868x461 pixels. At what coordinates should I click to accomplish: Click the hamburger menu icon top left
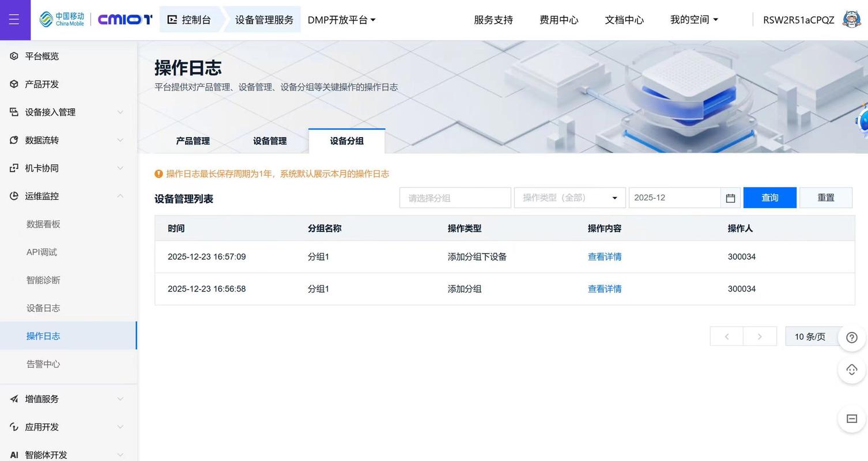point(15,19)
